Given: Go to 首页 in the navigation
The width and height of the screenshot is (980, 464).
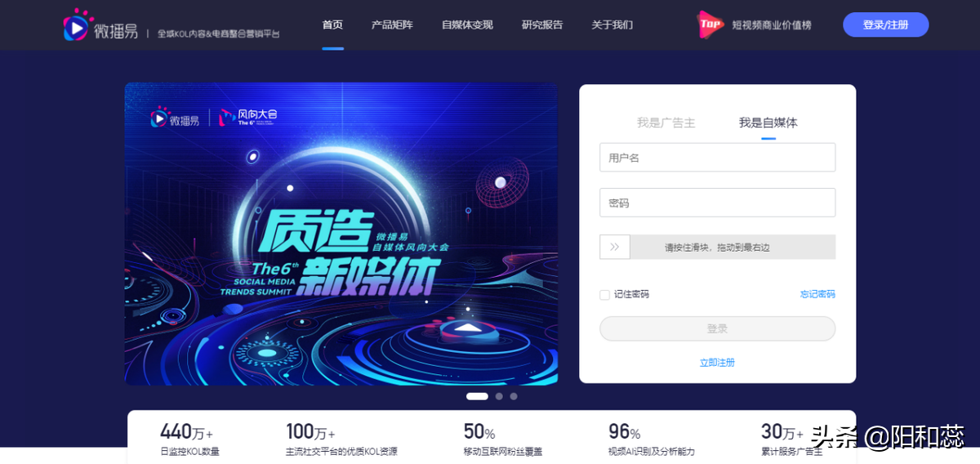Looking at the screenshot, I should tap(332, 25).
